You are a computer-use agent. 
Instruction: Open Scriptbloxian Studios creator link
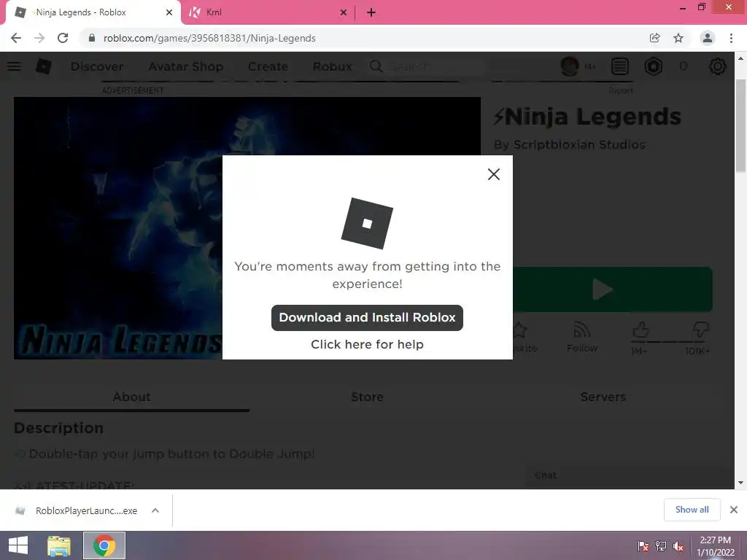pos(578,145)
